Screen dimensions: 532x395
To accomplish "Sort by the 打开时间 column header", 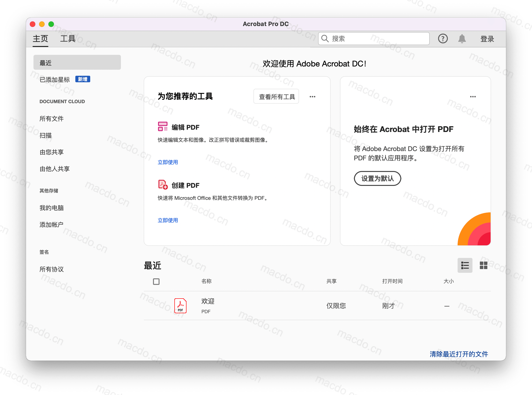I will click(392, 281).
